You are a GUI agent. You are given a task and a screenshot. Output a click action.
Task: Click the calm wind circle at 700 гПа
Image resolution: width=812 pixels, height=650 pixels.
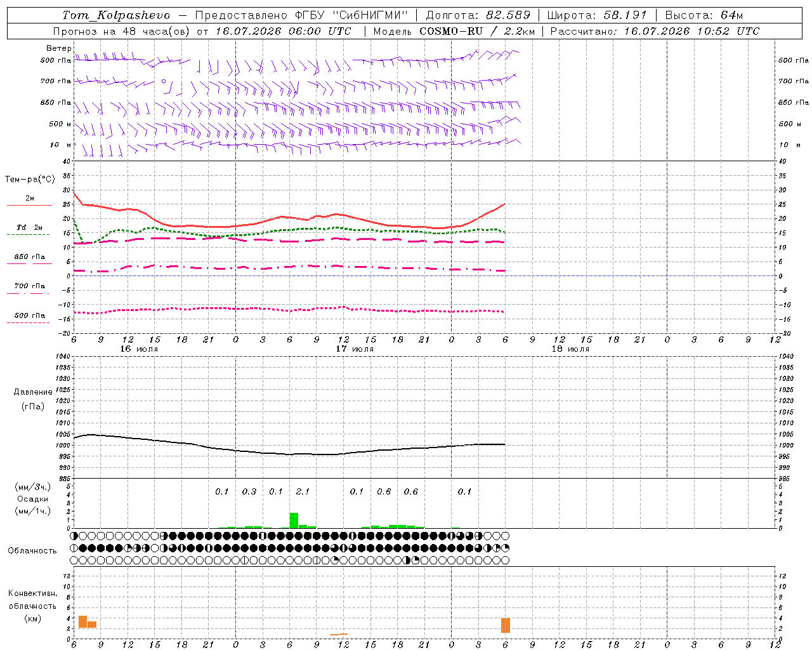click(164, 81)
